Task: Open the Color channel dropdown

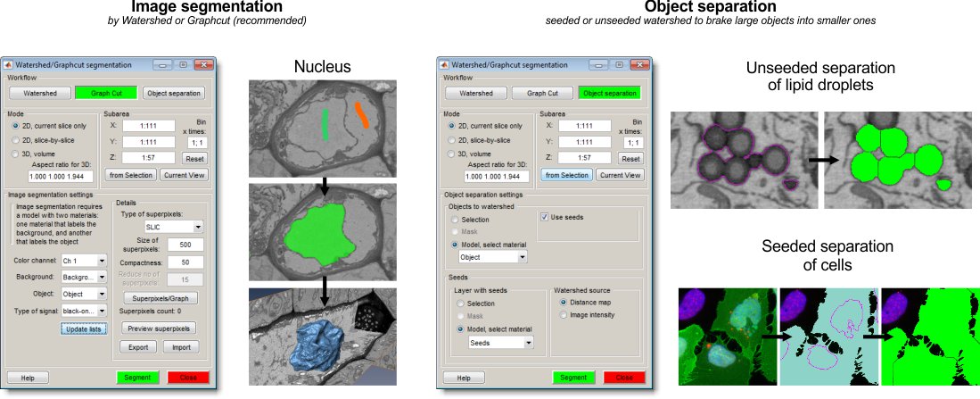Action: tap(83, 261)
